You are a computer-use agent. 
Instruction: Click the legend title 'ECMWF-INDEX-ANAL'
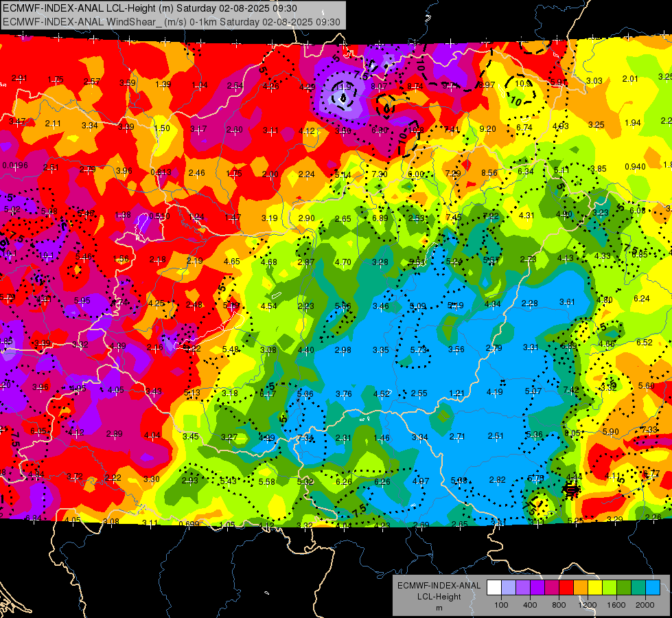coord(439,586)
